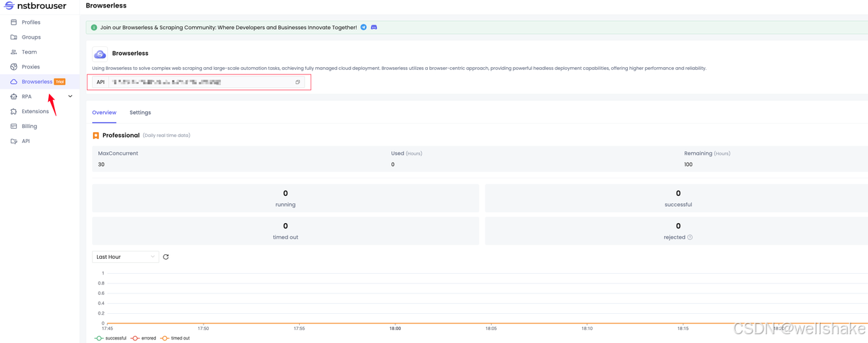This screenshot has height=343, width=868.
Task: Click the Groups folder icon
Action: coord(14,37)
